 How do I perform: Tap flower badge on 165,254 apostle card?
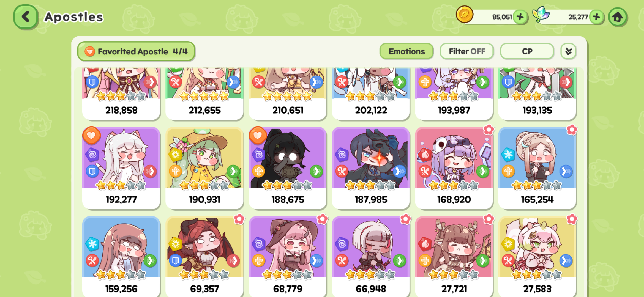tap(572, 130)
